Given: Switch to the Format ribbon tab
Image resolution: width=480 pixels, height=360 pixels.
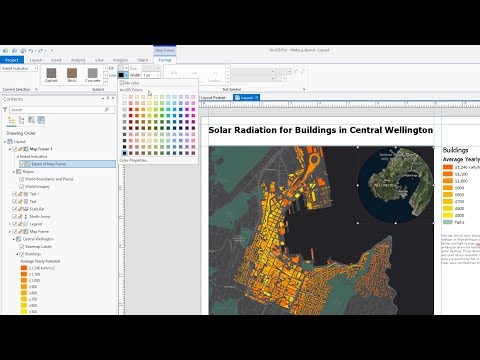Looking at the screenshot, I should point(165,60).
